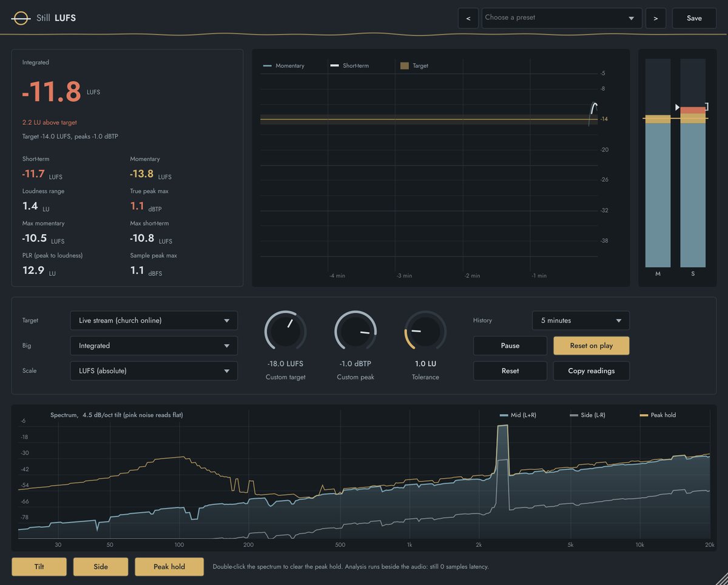Click the -1 min history axis label
The width and height of the screenshot is (728, 585).
click(539, 276)
